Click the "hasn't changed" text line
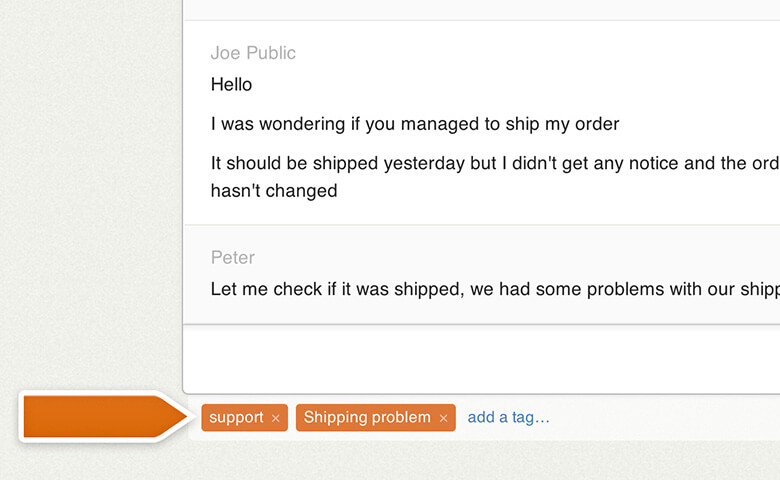The image size is (780, 480). click(273, 191)
